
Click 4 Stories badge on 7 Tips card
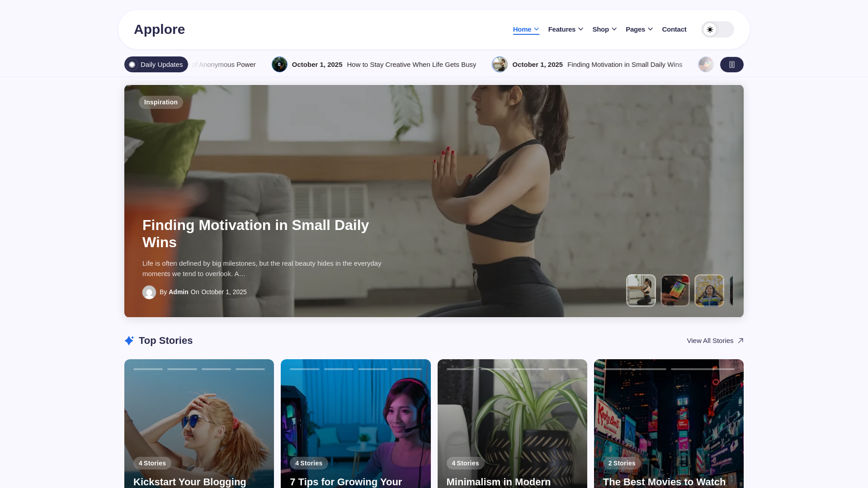pos(309,463)
